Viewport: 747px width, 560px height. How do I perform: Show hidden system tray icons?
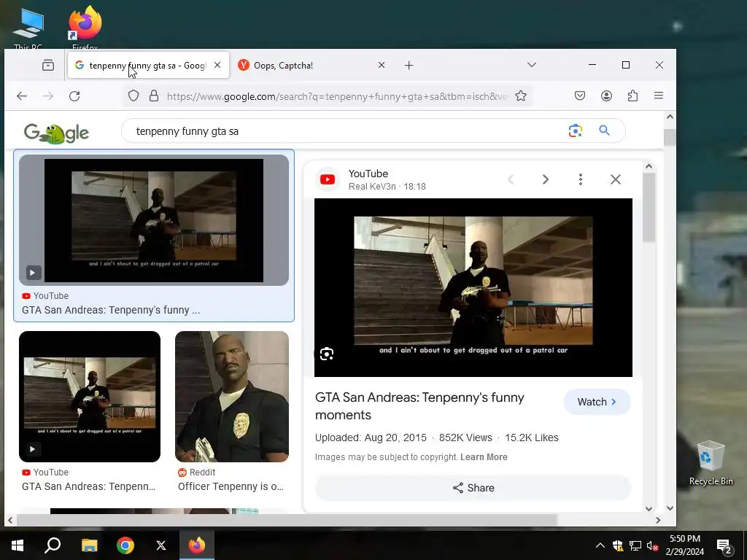tap(600, 545)
